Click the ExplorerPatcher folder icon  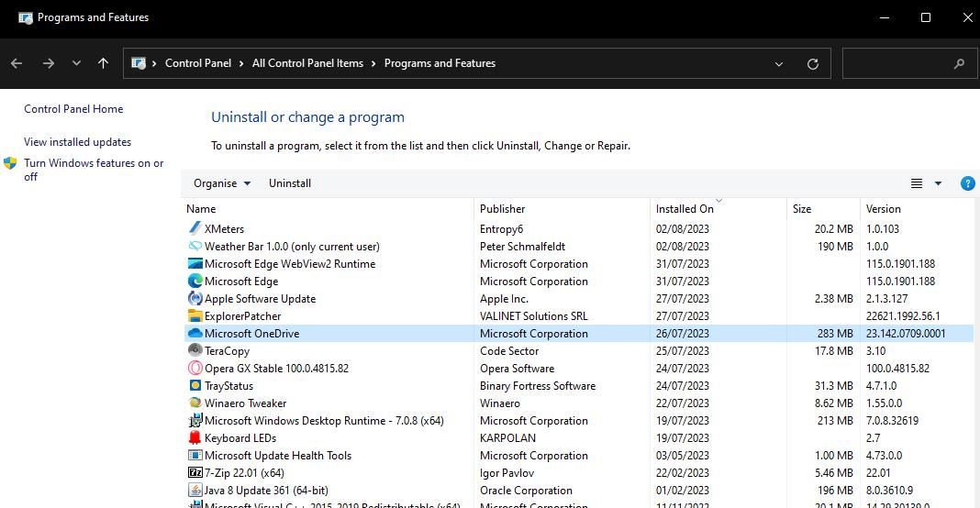click(x=195, y=316)
